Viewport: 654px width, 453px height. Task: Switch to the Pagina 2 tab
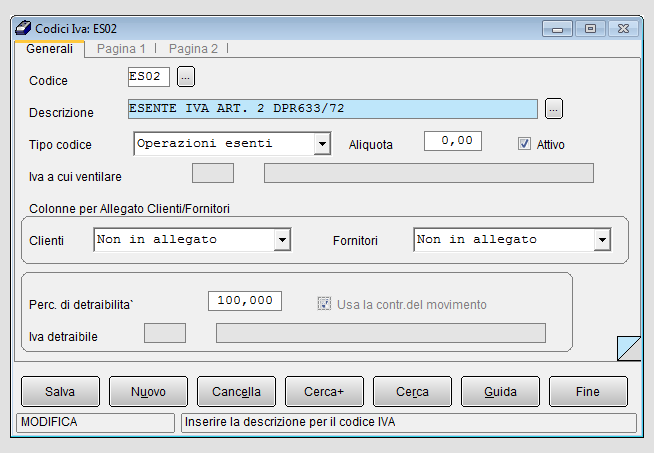(x=193, y=49)
